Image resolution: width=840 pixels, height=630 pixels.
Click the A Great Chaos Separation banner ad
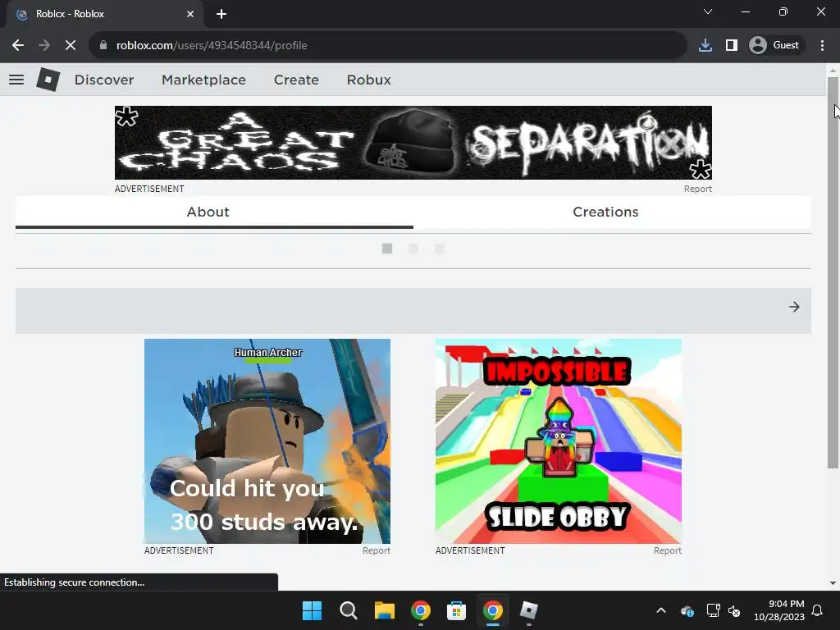click(413, 143)
